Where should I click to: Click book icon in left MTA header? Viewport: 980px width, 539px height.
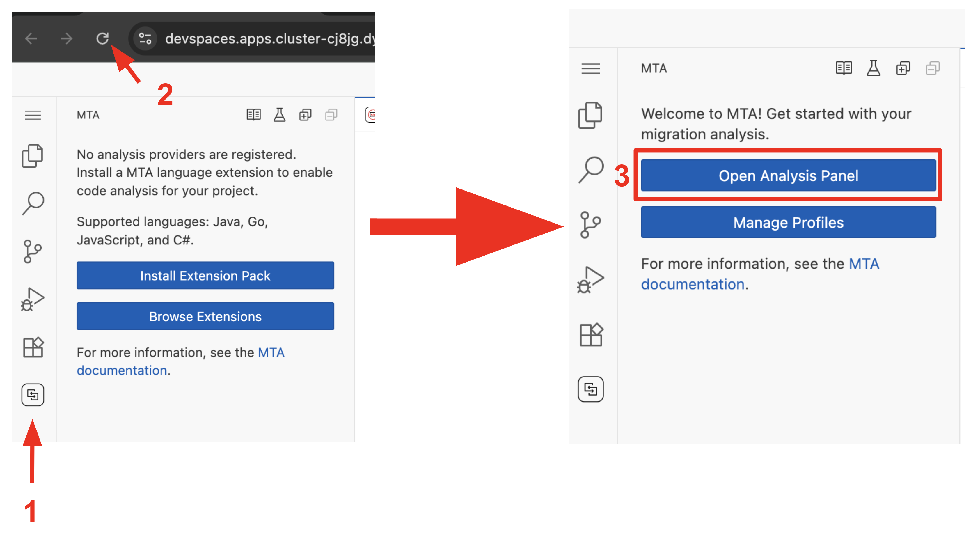pyautogui.click(x=253, y=115)
